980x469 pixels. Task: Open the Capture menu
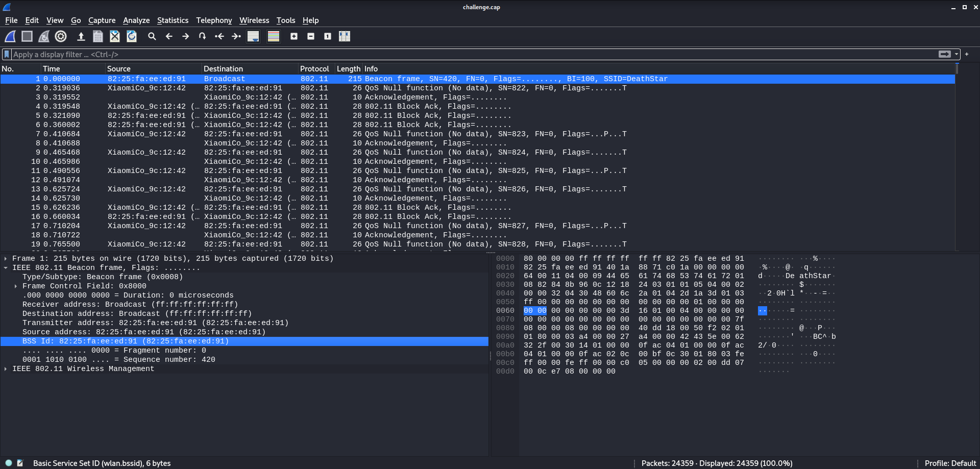(102, 20)
